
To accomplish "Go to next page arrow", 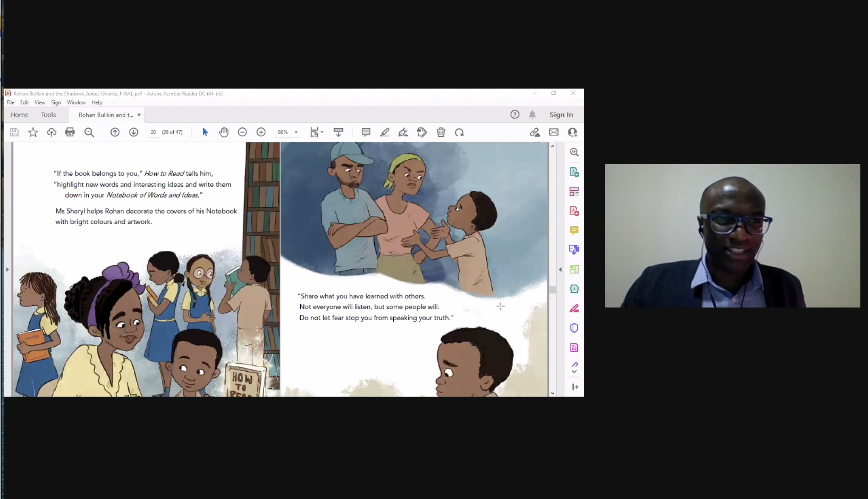I will pos(134,132).
